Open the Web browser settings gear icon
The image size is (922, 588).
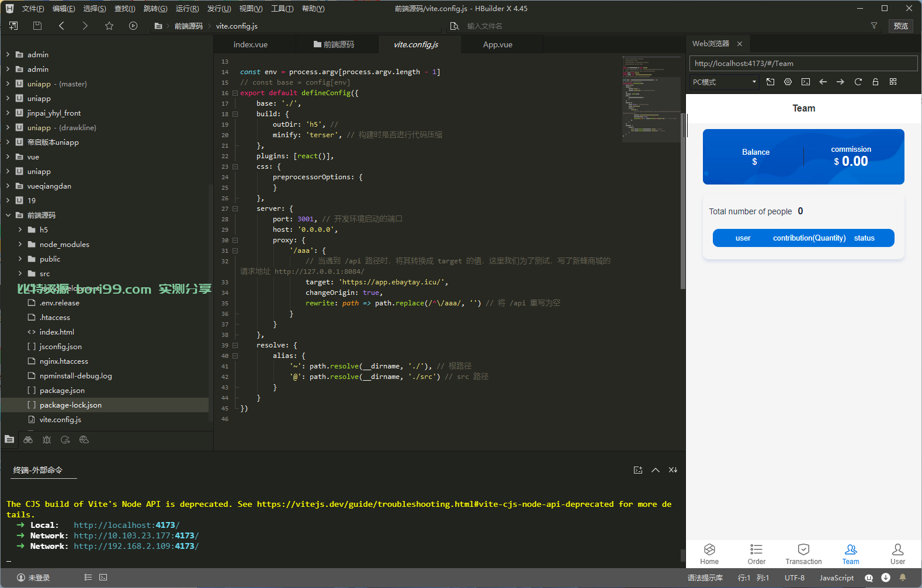pyautogui.click(x=788, y=82)
